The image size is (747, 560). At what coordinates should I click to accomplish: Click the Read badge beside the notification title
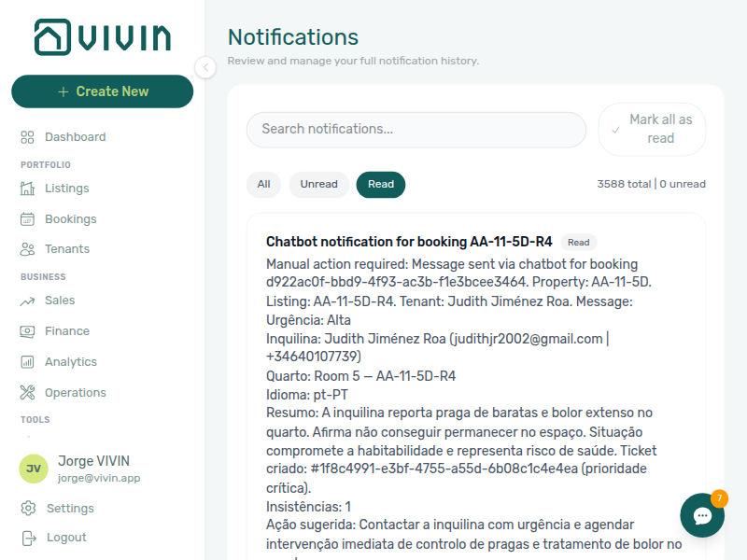tap(578, 243)
